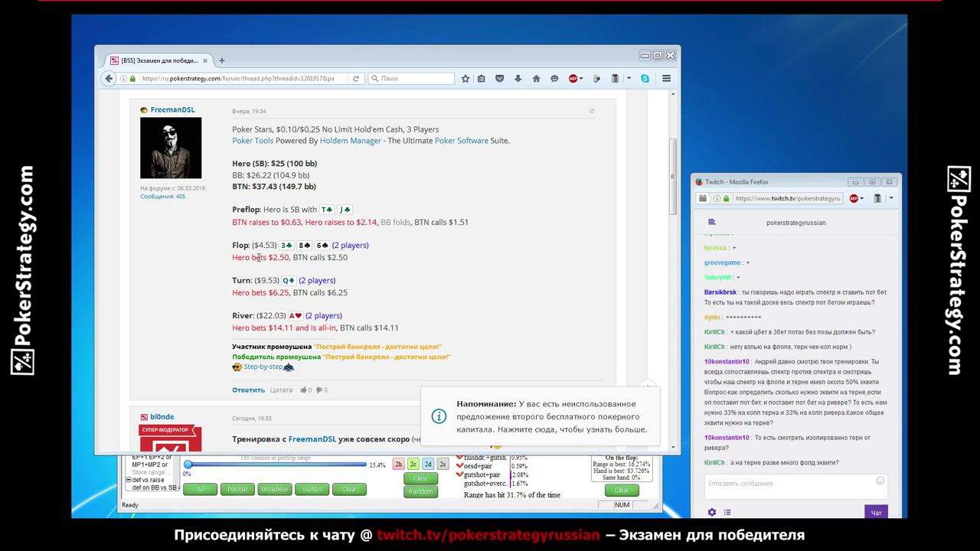Viewport: 980px width, 551px height.
Task: Click the dislike thumbs-down under FreemanDSL post
Action: coord(319,390)
